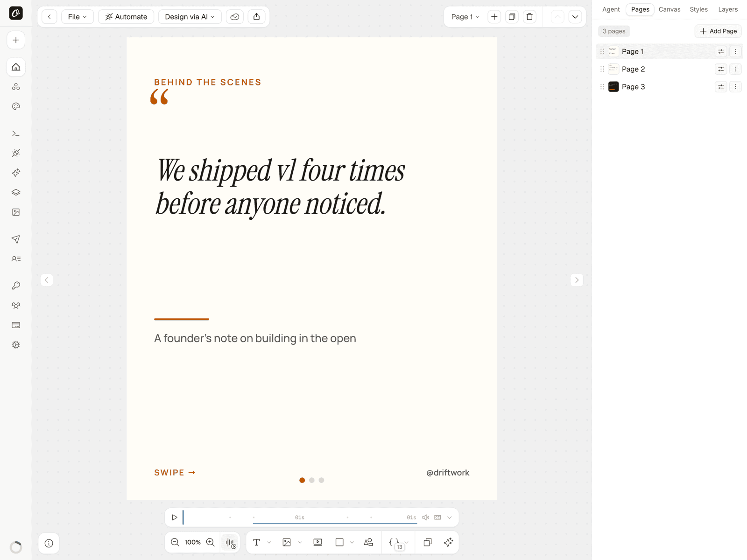
Task: Open the sparkle AI icon in sidebar
Action: 16,173
